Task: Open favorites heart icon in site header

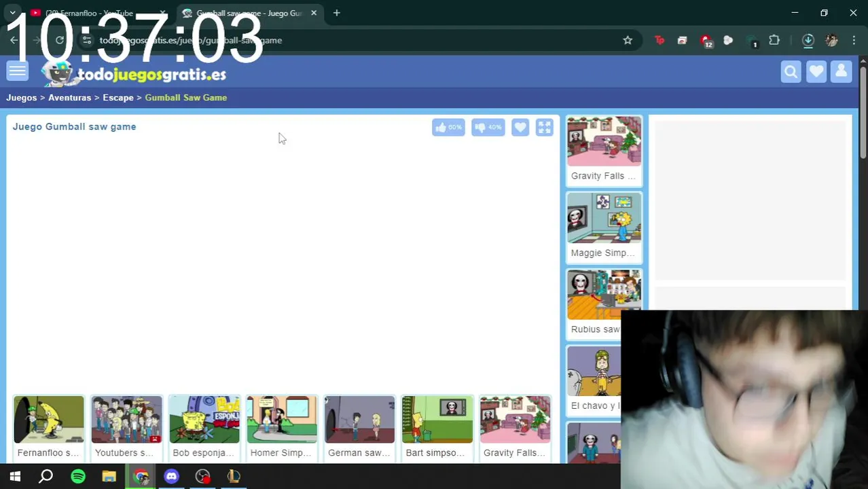Action: click(x=816, y=72)
